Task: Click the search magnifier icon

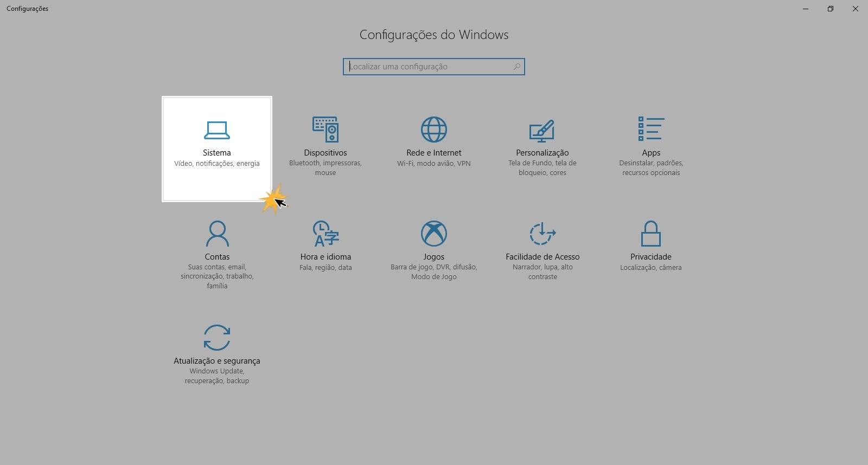Action: click(x=517, y=67)
